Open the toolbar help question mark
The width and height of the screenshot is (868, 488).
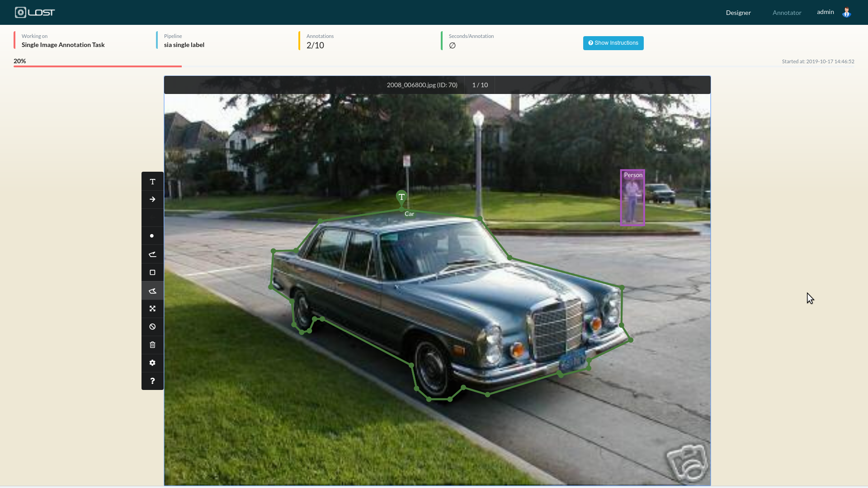coord(152,381)
